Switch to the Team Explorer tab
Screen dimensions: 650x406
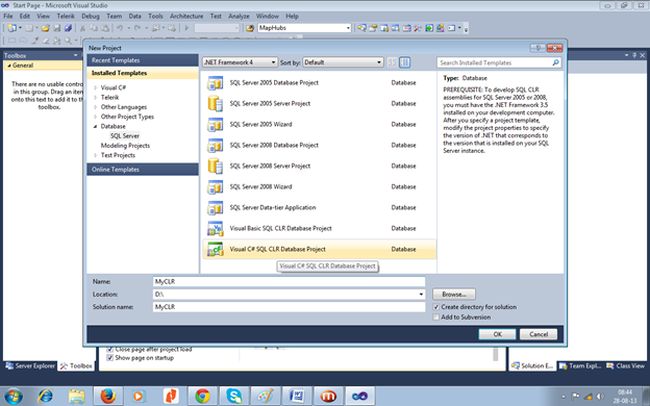[580, 366]
